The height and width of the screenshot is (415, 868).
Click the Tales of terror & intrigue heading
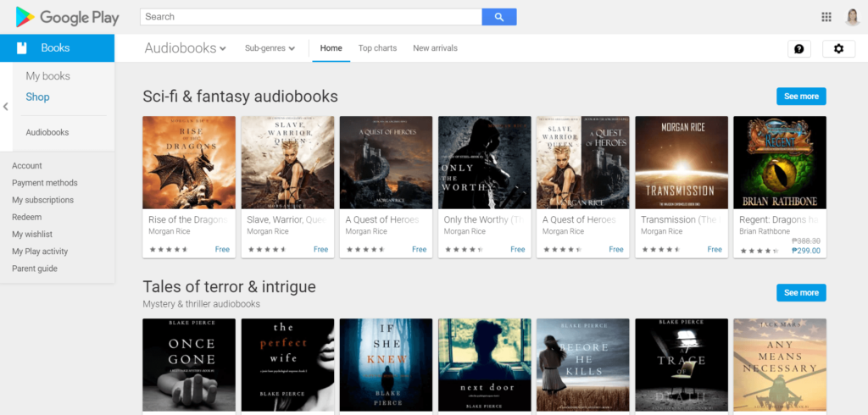(229, 286)
